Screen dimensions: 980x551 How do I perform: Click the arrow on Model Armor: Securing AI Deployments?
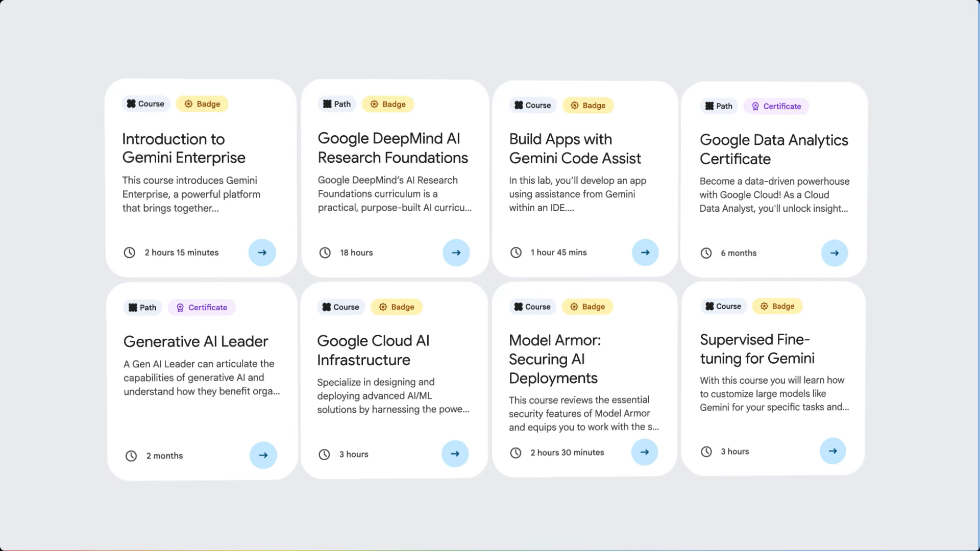644,452
